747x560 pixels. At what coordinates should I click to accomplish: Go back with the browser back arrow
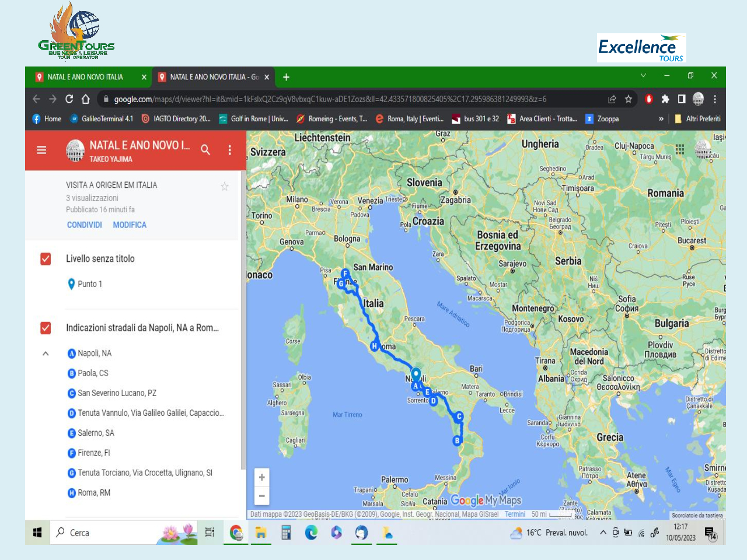click(37, 99)
